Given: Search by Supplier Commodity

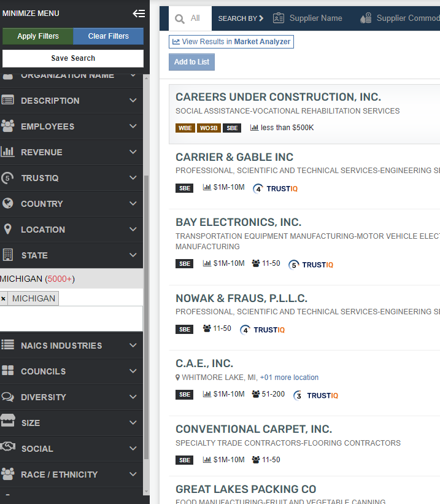Looking at the screenshot, I should pos(400,18).
